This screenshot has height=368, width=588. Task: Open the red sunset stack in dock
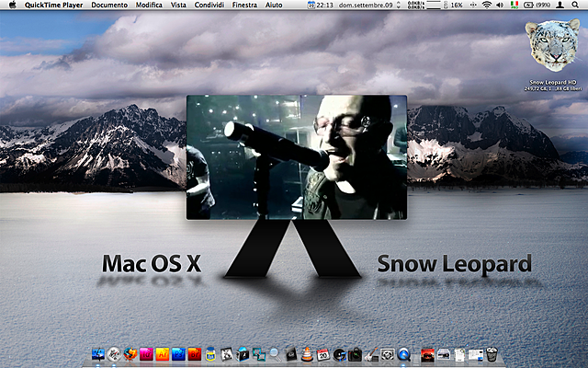click(427, 354)
